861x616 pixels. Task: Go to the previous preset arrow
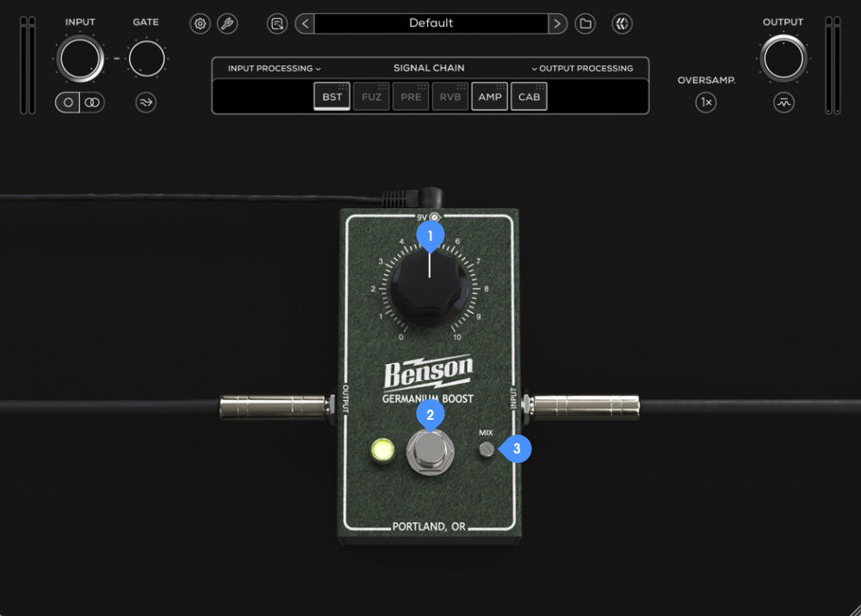[x=306, y=23]
